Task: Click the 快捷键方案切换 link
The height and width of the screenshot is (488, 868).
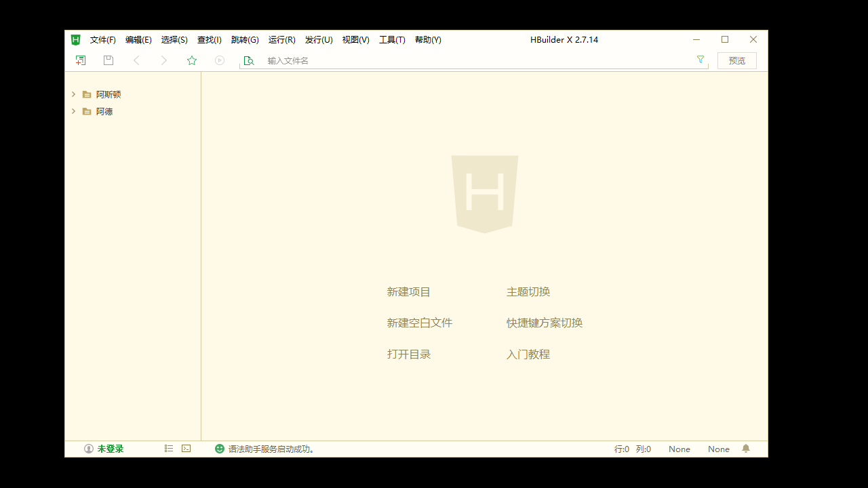Action: tap(545, 323)
